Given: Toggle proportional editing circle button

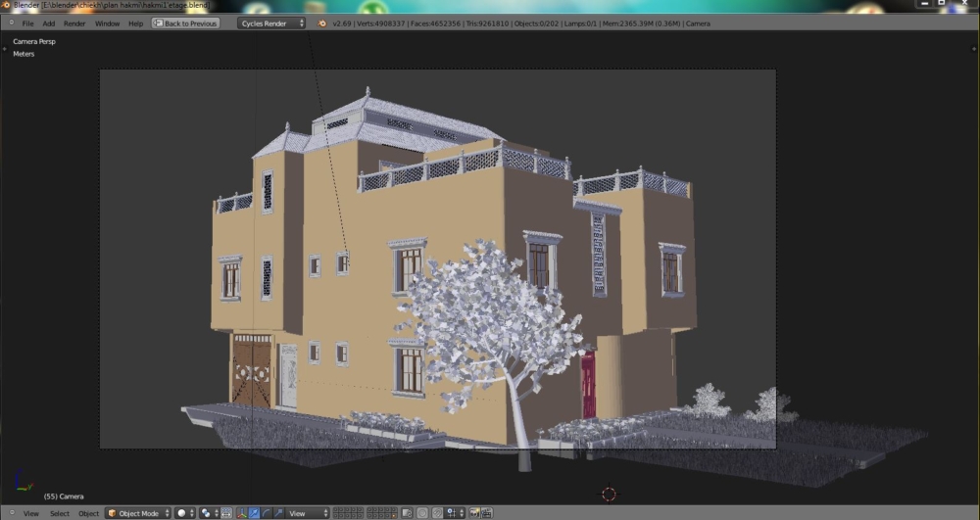Looking at the screenshot, I should tap(421, 513).
